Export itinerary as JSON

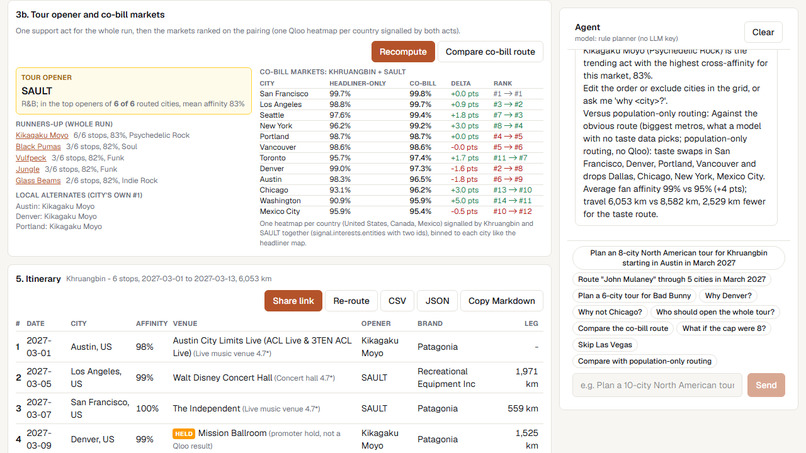pyautogui.click(x=437, y=301)
